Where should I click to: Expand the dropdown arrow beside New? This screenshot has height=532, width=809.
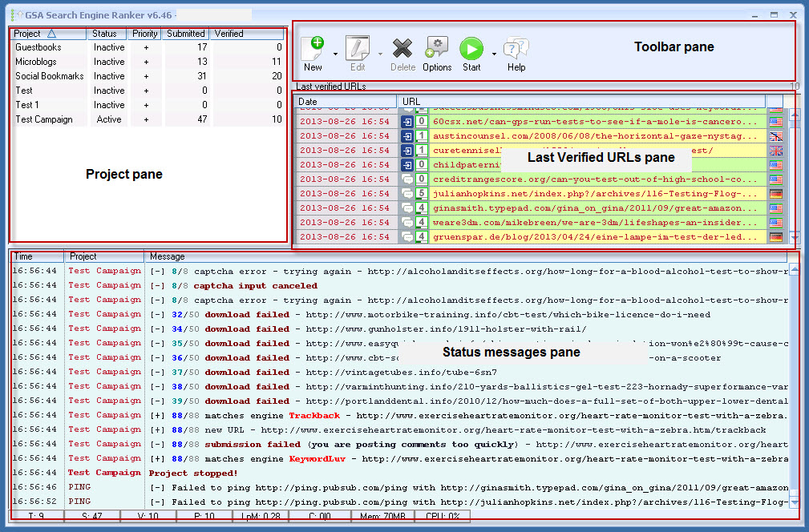(335, 54)
